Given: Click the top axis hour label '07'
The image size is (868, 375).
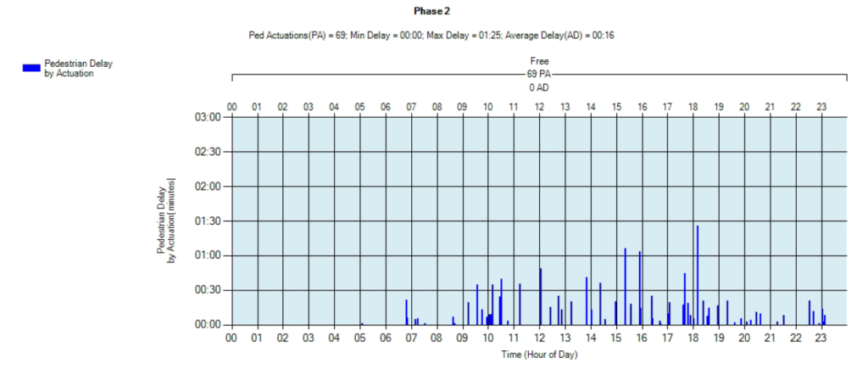Looking at the screenshot, I should pos(411,106).
